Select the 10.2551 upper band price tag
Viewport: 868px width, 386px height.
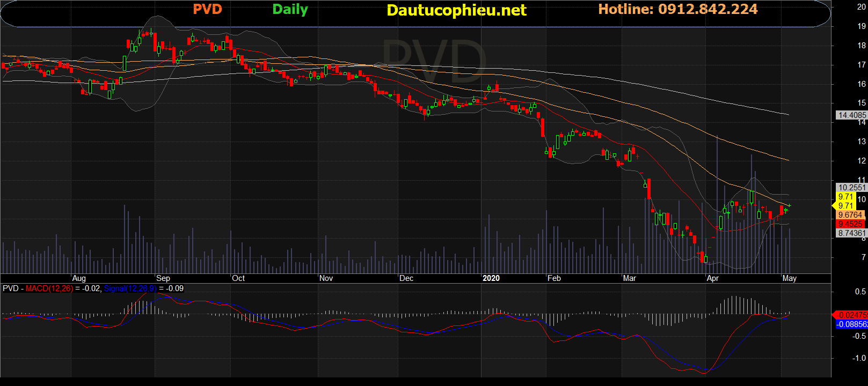pos(852,188)
